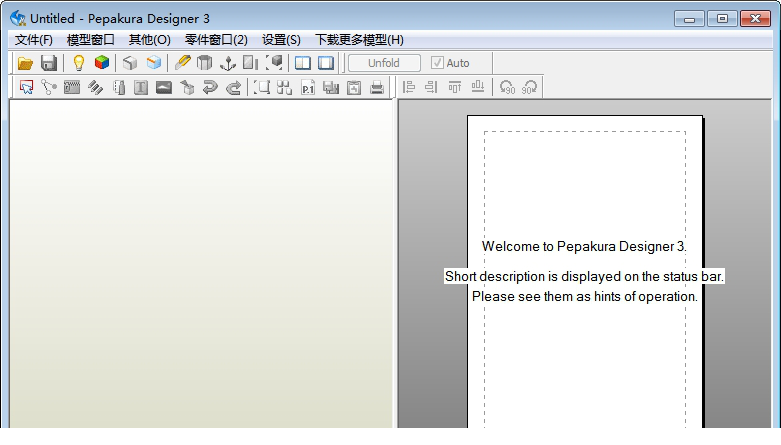Click the box with arrow 3D icon
The width and height of the screenshot is (781, 445).
187,87
